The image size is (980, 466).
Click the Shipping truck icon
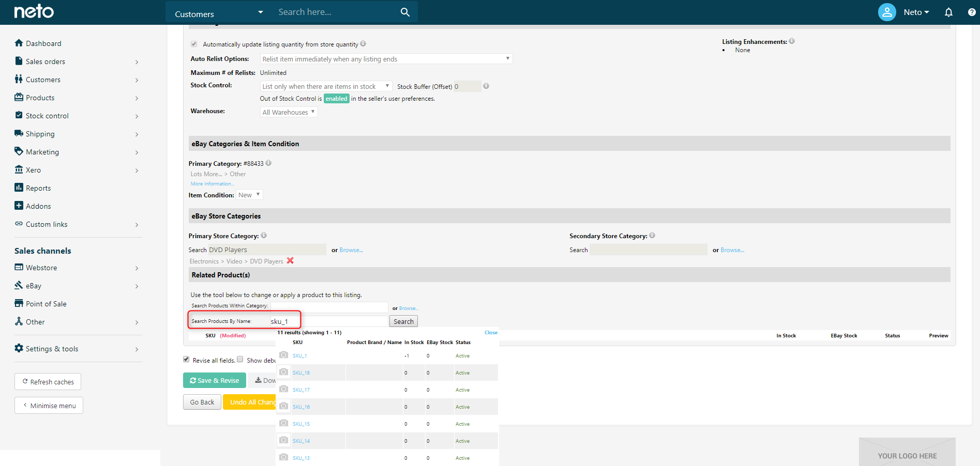[x=19, y=133]
